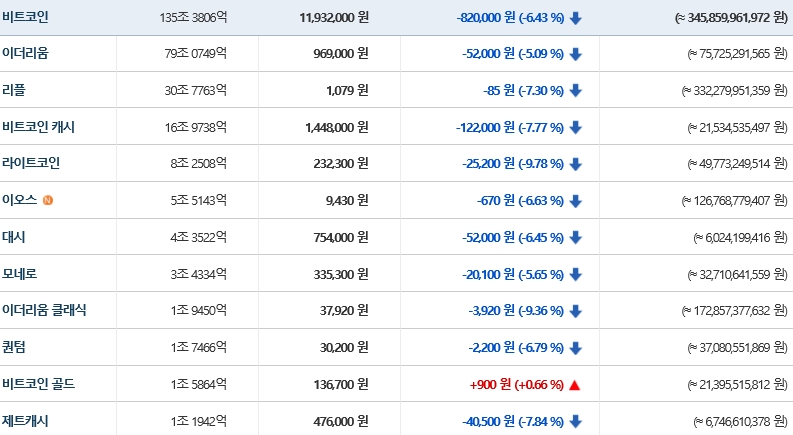793x435 pixels.
Task: Click the orange N badge next to 이오스
Action: tap(48, 201)
